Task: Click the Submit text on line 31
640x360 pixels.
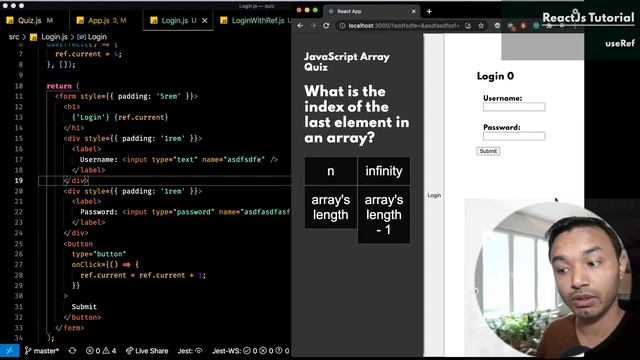Action: pyautogui.click(x=84, y=307)
